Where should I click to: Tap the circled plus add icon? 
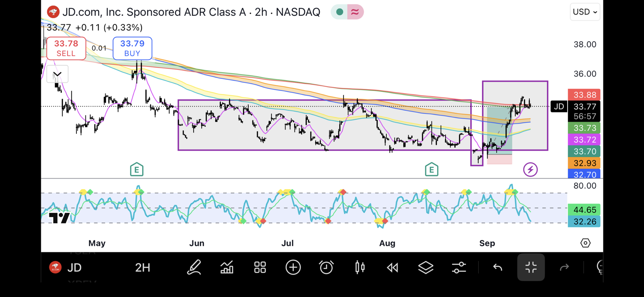pos(293,267)
